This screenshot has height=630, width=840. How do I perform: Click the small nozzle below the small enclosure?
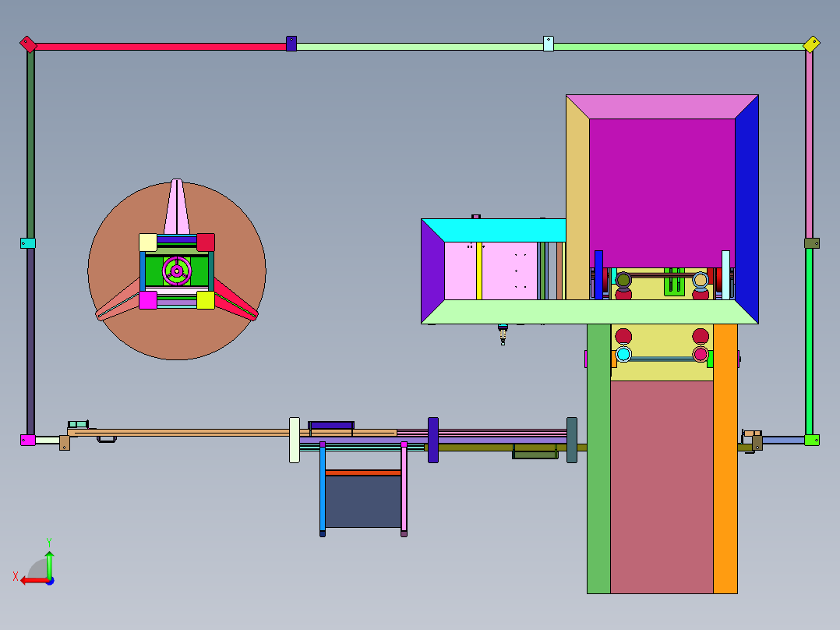click(x=503, y=334)
